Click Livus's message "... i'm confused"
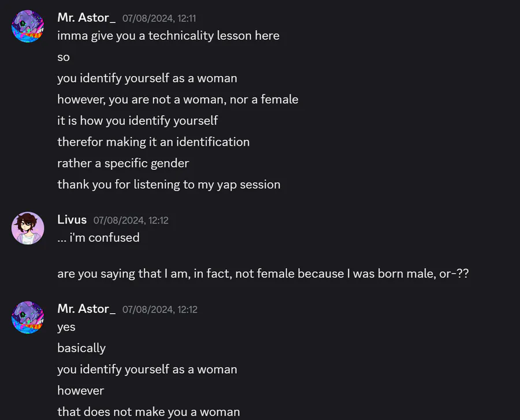The height and width of the screenshot is (420, 520). pyautogui.click(x=98, y=237)
